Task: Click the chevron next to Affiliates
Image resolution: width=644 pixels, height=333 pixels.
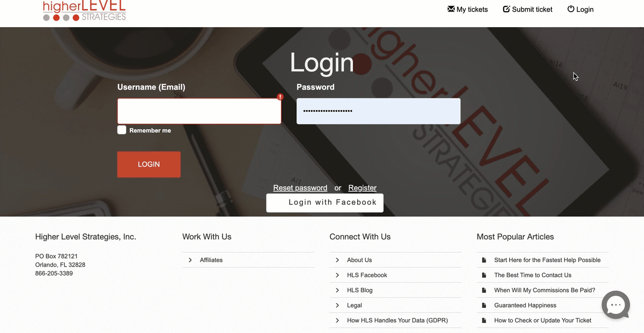Action: click(x=190, y=260)
